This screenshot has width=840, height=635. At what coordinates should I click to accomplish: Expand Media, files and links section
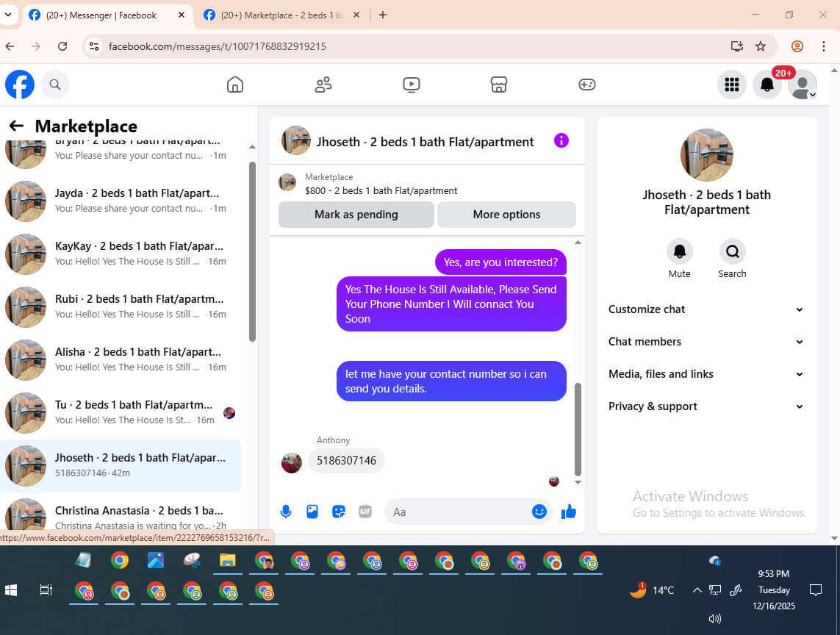point(706,374)
